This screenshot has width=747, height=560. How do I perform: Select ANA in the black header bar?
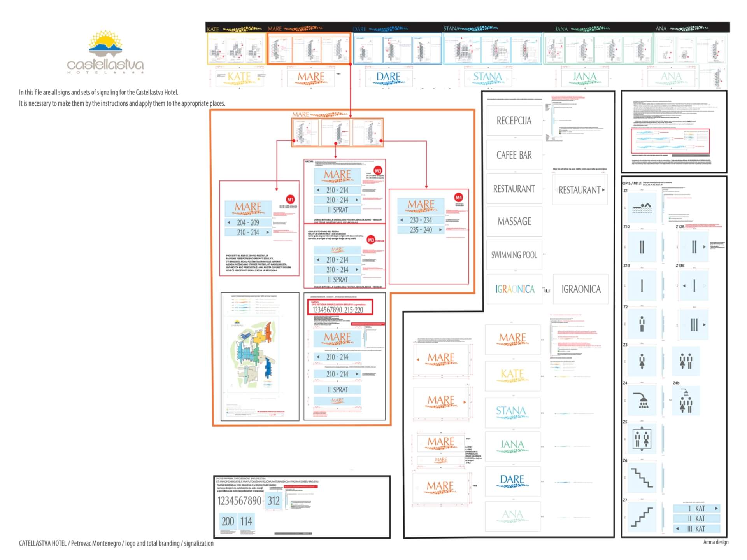coord(661,28)
